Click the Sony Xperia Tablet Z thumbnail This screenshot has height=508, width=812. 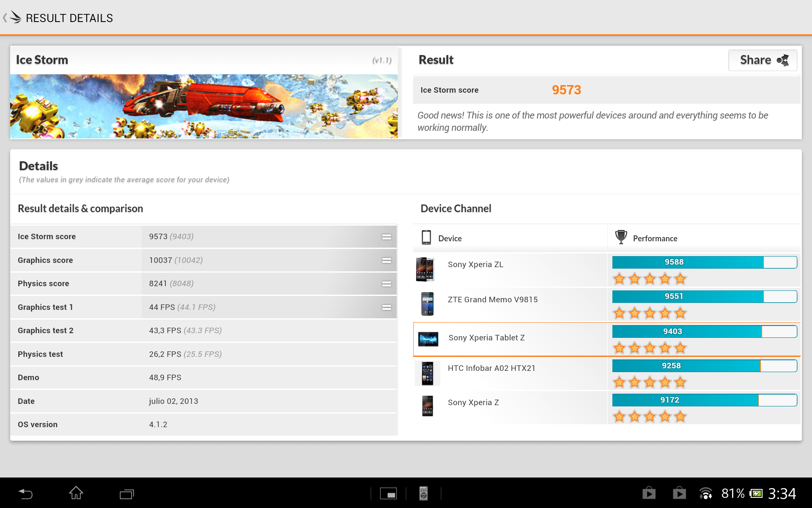[428, 339]
